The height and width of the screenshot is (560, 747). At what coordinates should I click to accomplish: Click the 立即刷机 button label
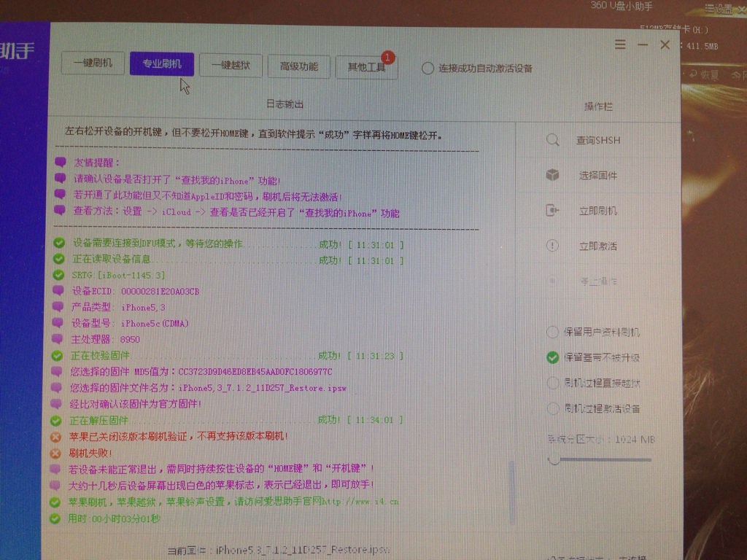598,211
